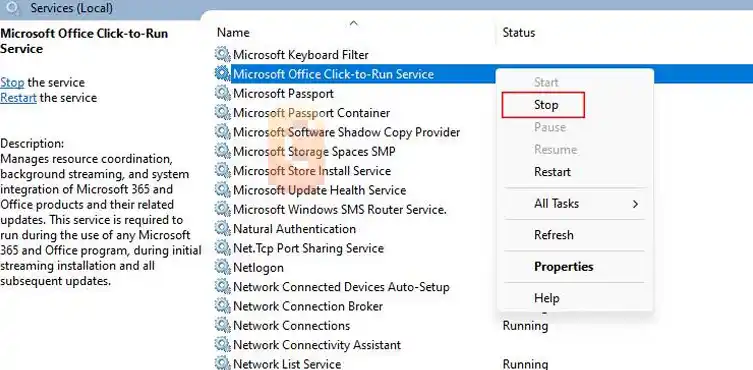Select the Microsoft Passport service
Screen dimensions: 753x370
[283, 93]
